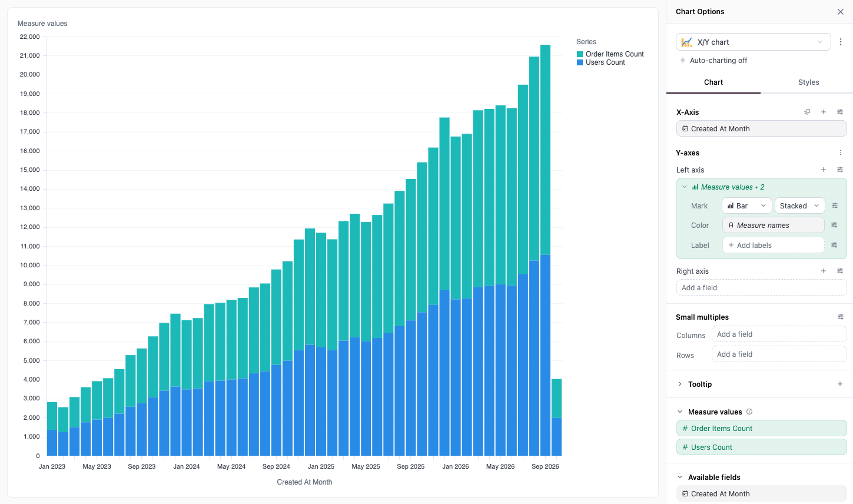Toggle Auto-charting off lightning icon

click(683, 61)
